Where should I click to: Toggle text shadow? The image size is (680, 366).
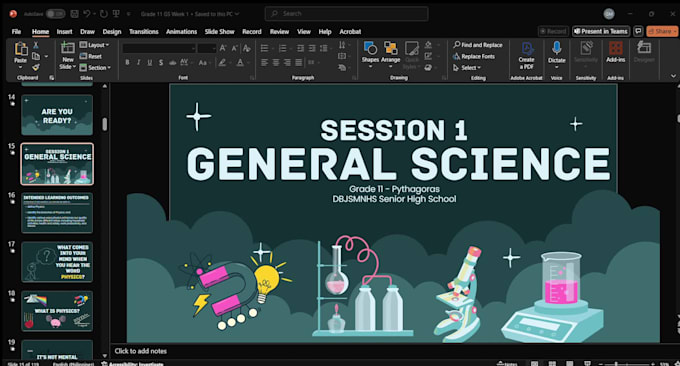tap(161, 62)
